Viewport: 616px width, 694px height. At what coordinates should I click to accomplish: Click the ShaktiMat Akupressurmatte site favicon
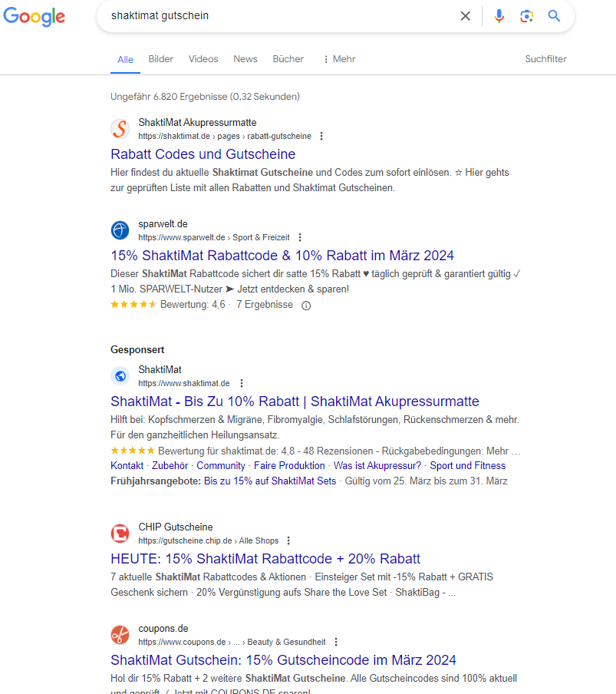tap(120, 129)
